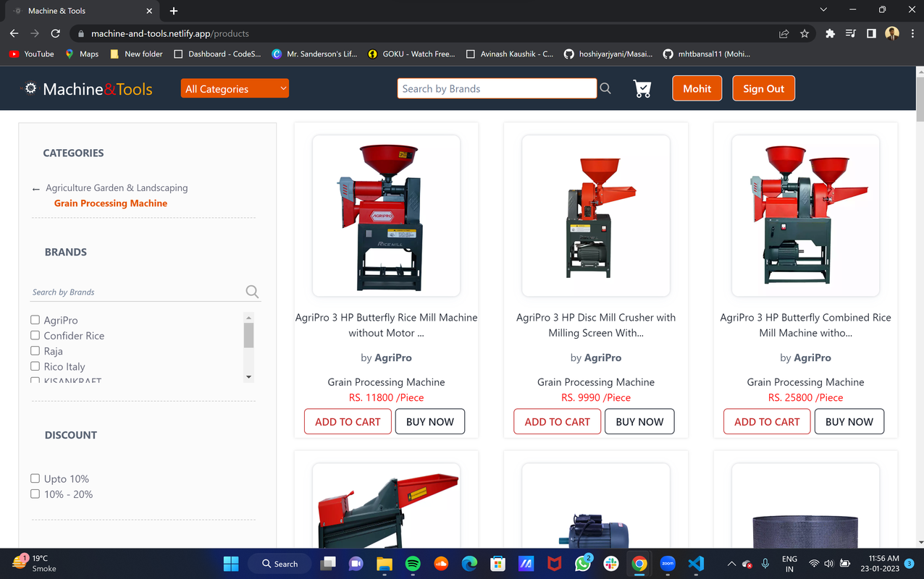Open a new browser tab
This screenshot has height=579, width=924.
[174, 11]
